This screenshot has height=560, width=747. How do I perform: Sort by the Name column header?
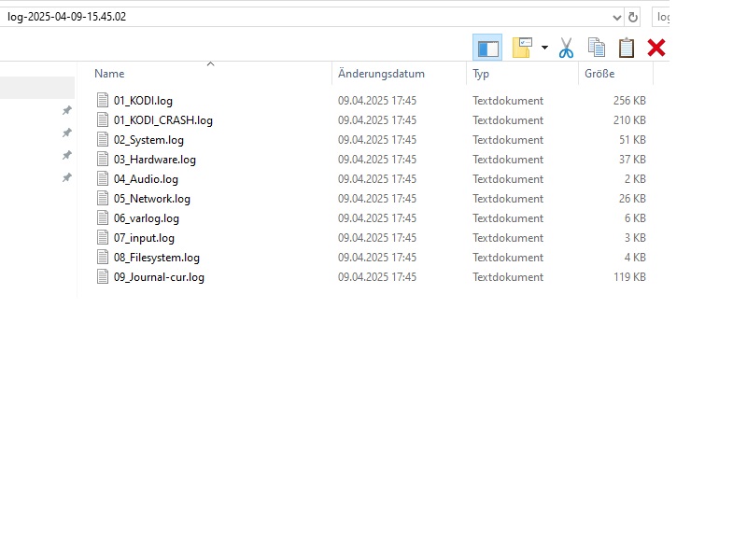click(109, 74)
